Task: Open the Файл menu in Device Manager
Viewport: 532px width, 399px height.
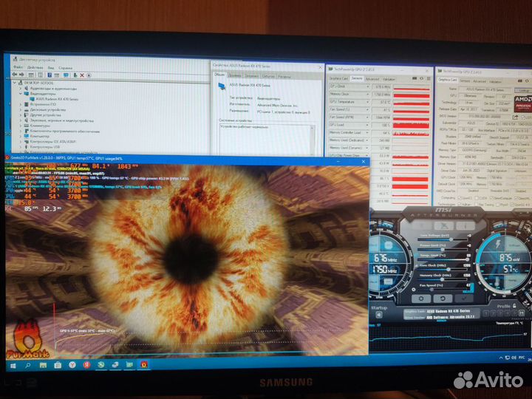Action: click(18, 67)
